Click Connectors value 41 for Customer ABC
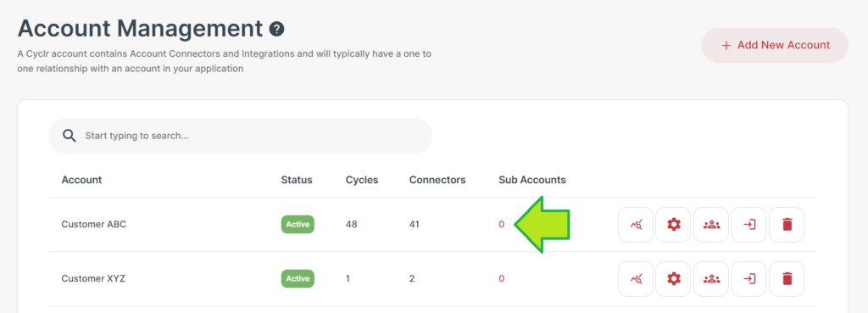The height and width of the screenshot is (313, 868). click(414, 225)
